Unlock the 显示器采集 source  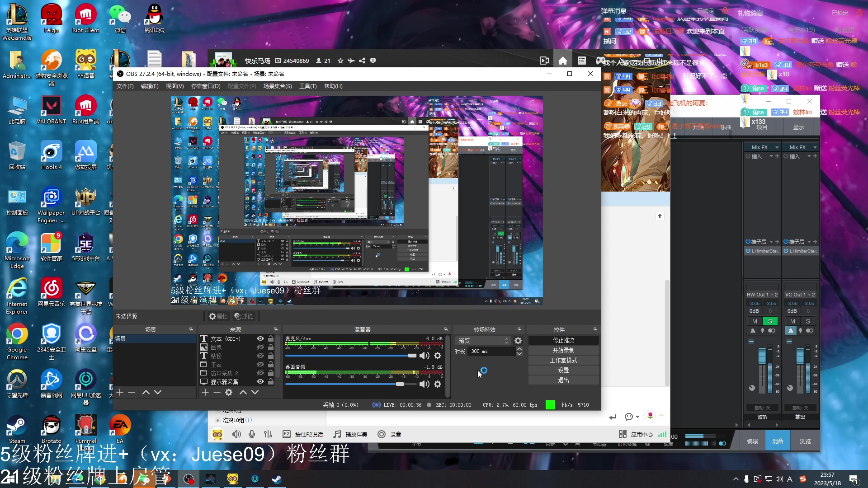click(270, 381)
